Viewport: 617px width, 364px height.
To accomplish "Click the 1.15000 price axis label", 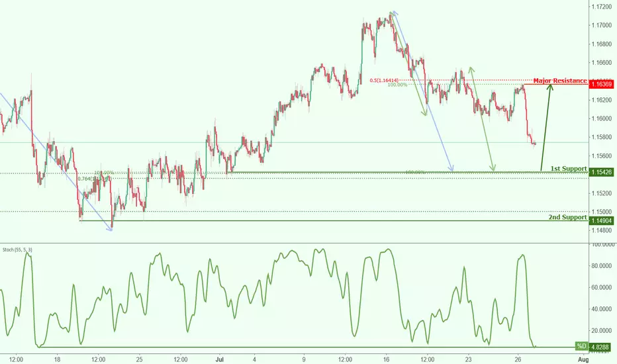I will [x=601, y=212].
